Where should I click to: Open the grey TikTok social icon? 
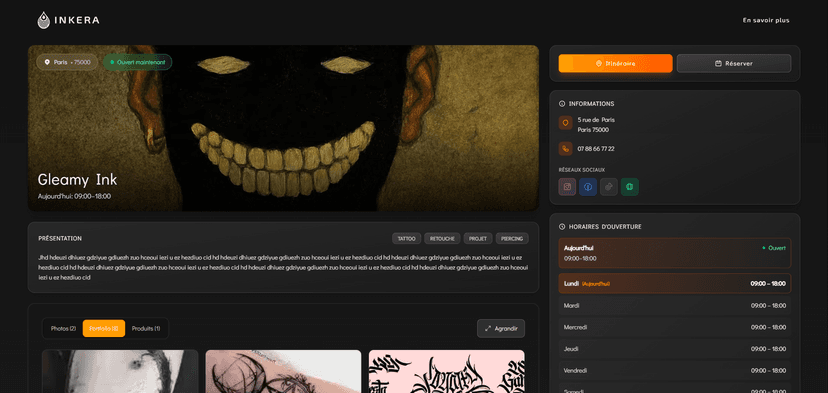(609, 187)
